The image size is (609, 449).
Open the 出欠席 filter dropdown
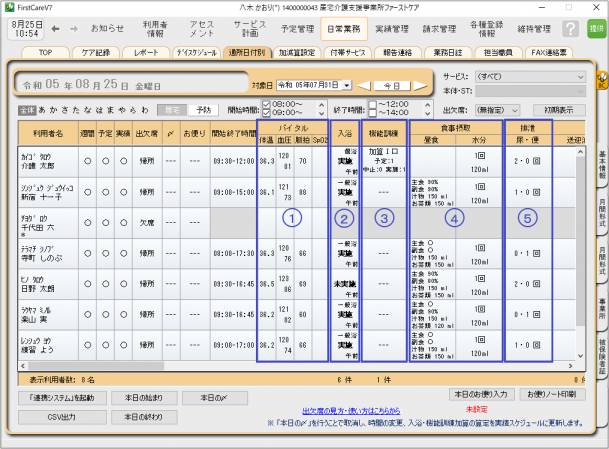521,107
